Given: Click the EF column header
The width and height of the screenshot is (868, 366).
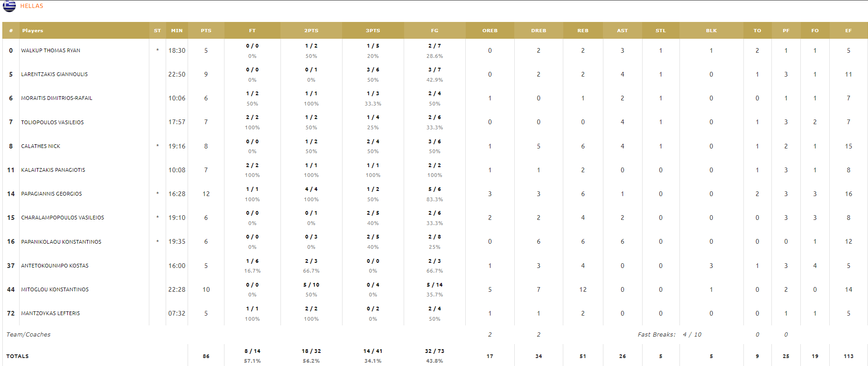Looking at the screenshot, I should click(848, 30).
